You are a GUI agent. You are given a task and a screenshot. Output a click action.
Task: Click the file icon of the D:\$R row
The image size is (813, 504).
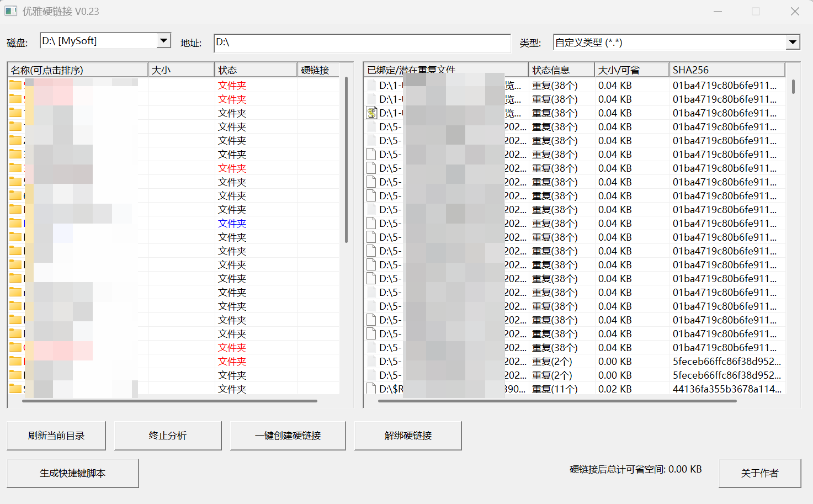point(371,389)
